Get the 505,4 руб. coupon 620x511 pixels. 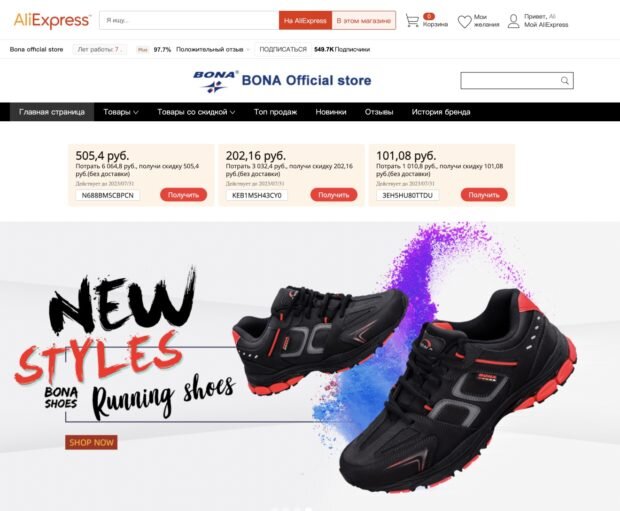183,195
